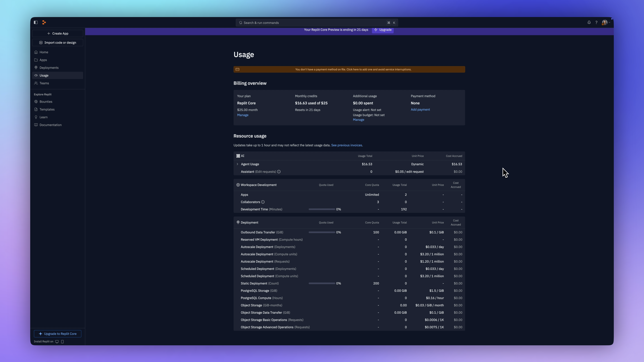Click the payment method warning banner
The height and width of the screenshot is (362, 644).
coord(349,70)
